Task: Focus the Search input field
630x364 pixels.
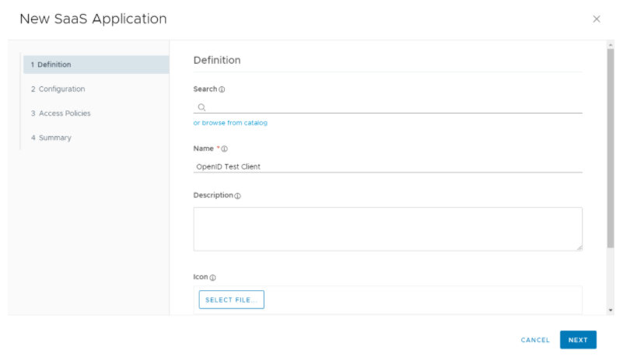Action: [393, 107]
